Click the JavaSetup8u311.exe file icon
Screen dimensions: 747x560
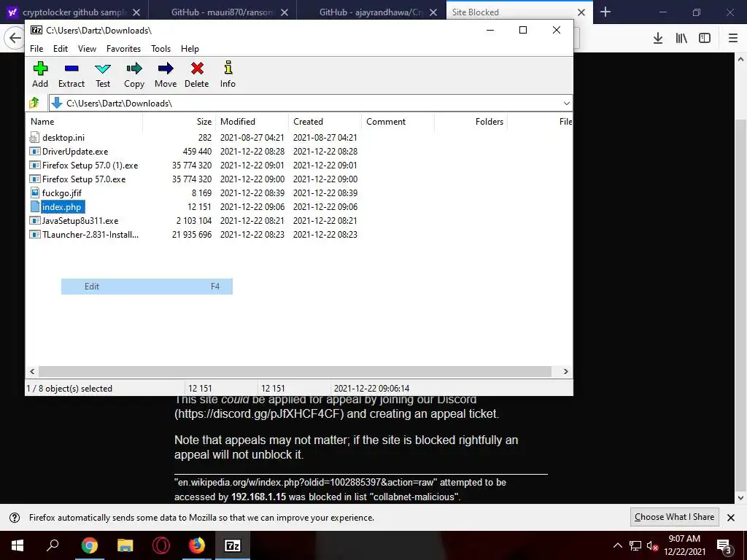(x=34, y=220)
